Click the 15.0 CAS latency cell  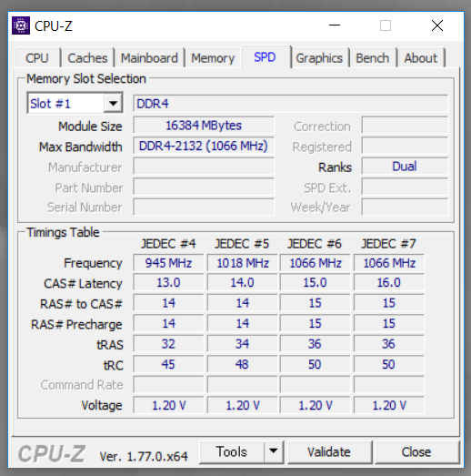click(315, 283)
